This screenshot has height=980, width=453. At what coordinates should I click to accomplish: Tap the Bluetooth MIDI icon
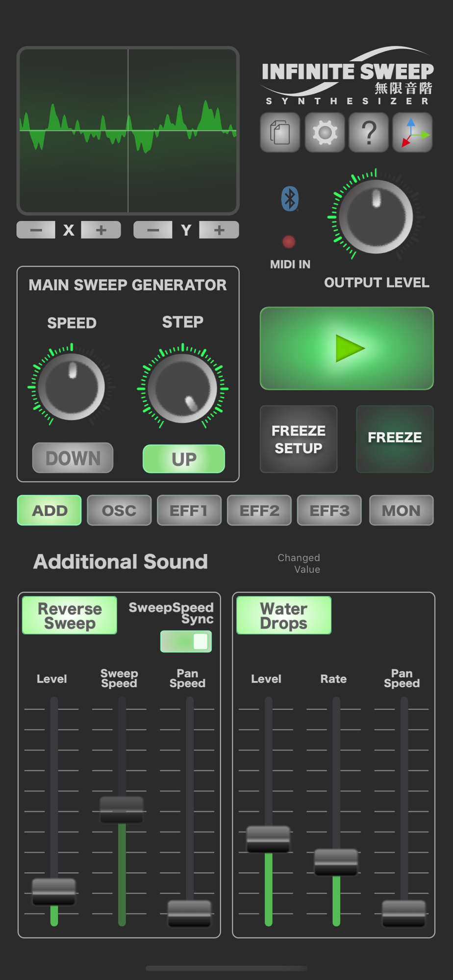290,199
